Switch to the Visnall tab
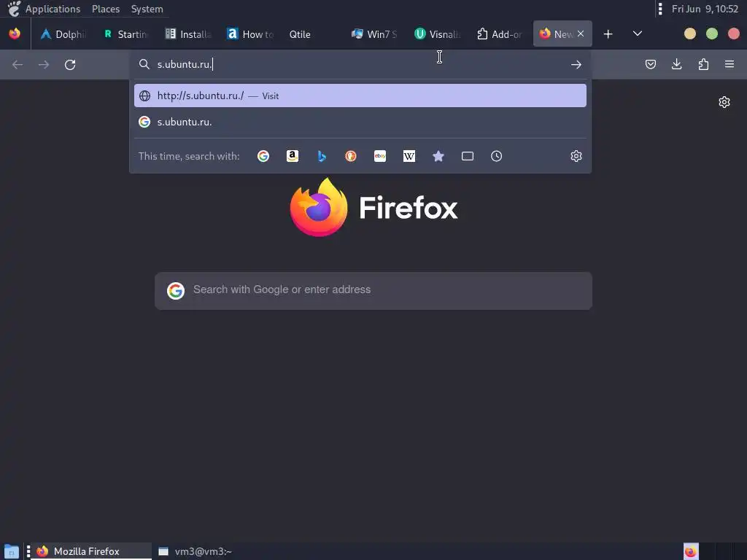 click(x=438, y=34)
